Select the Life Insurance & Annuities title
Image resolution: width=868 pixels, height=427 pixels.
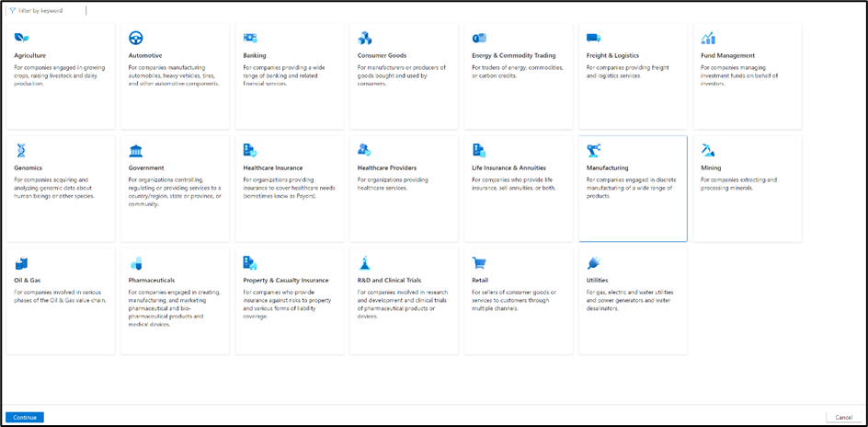(508, 167)
